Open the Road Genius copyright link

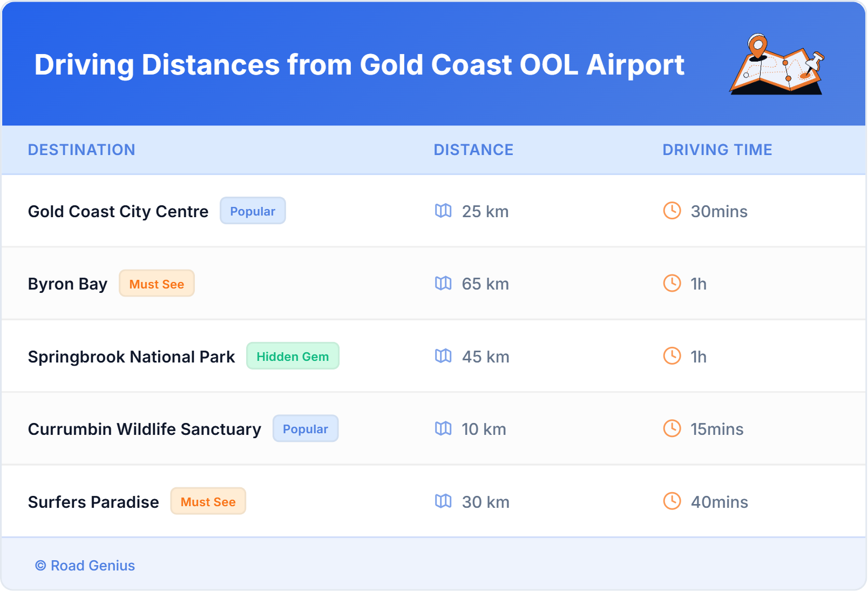point(85,566)
